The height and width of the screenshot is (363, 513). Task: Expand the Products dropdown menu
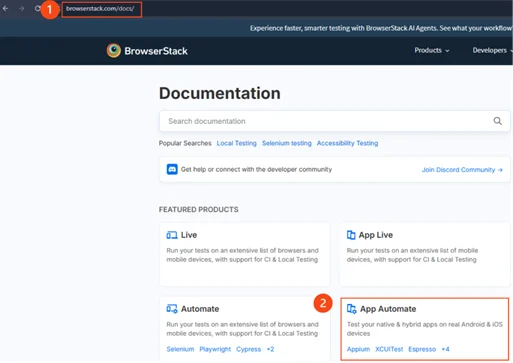point(432,50)
